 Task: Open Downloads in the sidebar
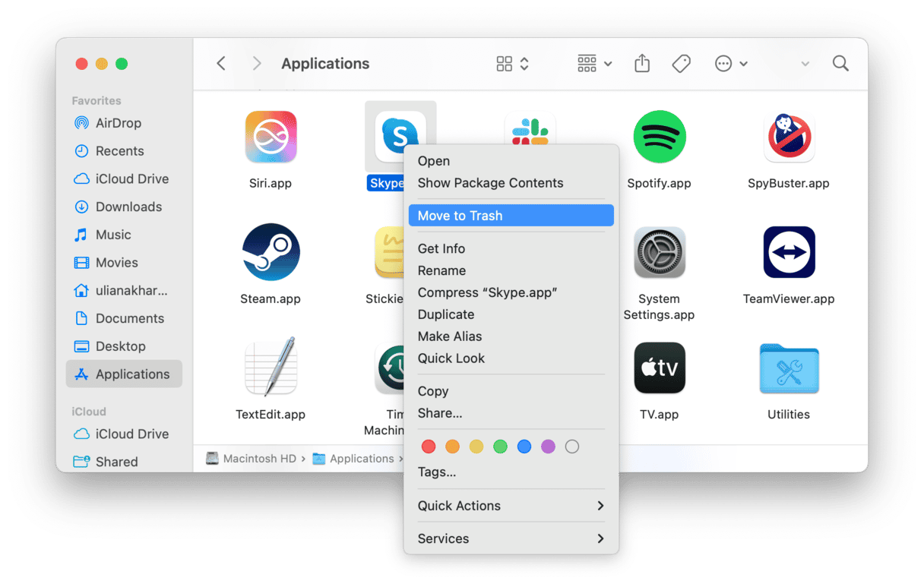click(128, 207)
